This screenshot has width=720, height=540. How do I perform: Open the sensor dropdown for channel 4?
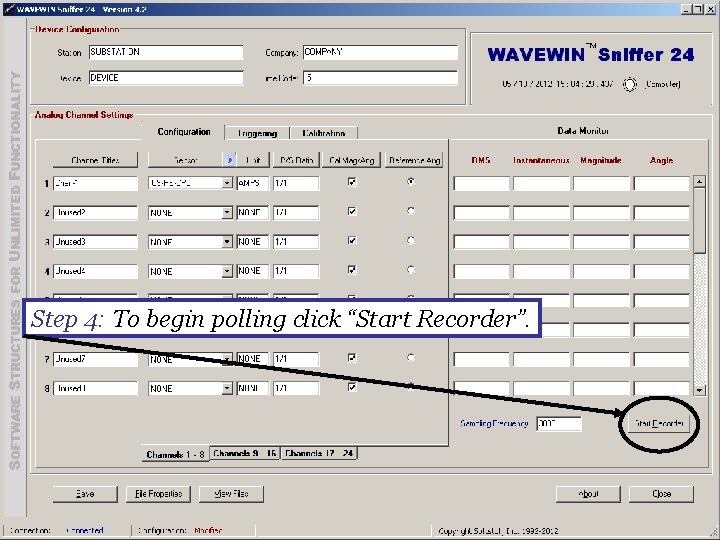[x=227, y=271]
